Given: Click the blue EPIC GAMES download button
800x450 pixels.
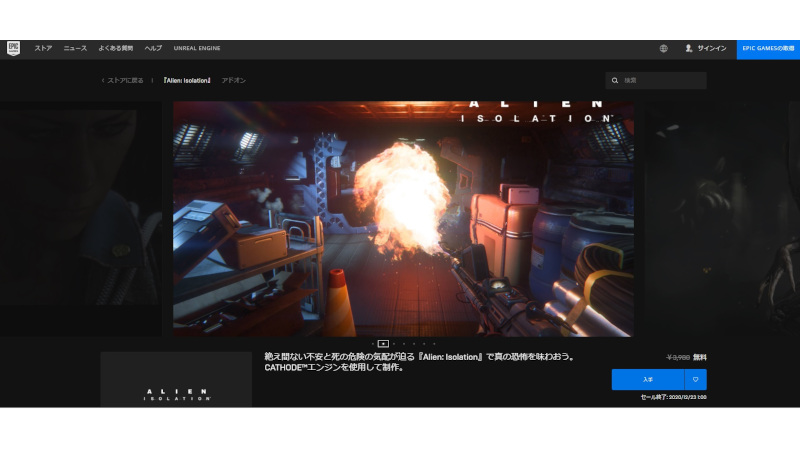Looking at the screenshot, I should click(768, 49).
